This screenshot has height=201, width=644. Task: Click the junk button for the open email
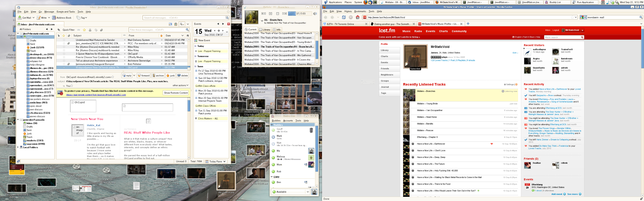click(x=171, y=76)
